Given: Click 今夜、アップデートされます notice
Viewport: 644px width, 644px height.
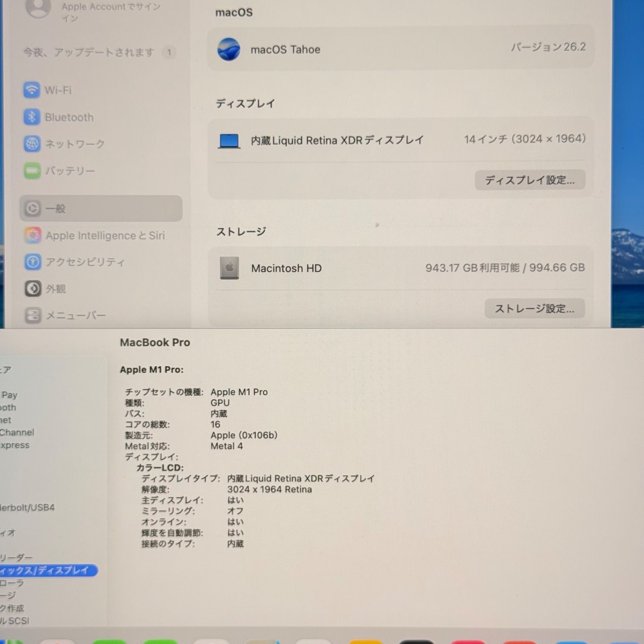Looking at the screenshot, I should 89,52.
